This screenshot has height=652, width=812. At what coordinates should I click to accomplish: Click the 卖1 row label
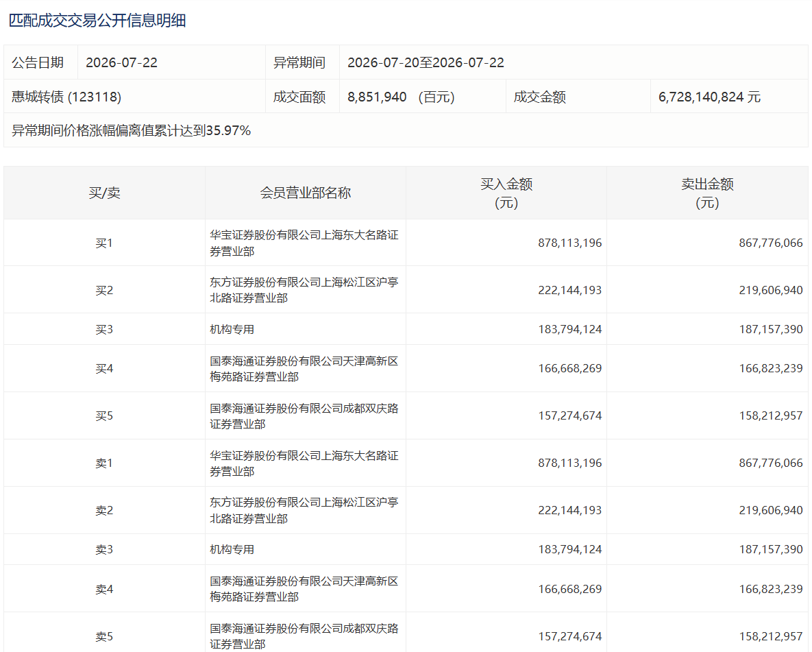[104, 463]
